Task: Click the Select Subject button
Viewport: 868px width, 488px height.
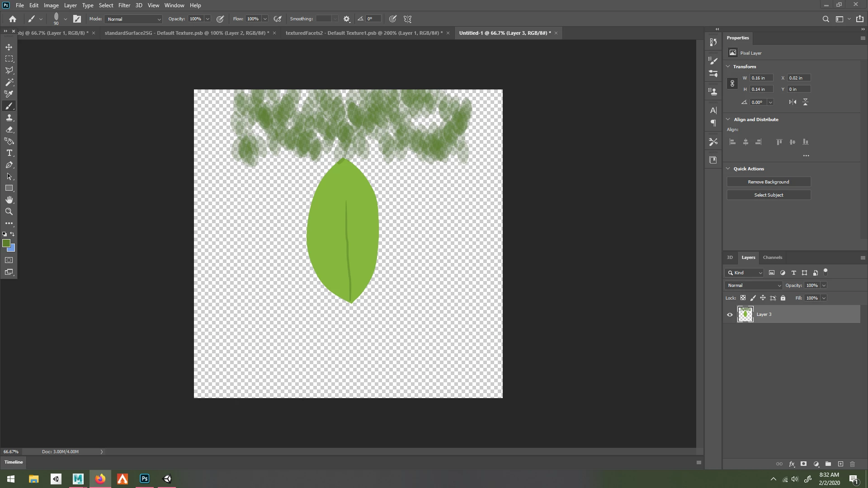Action: [x=769, y=195]
